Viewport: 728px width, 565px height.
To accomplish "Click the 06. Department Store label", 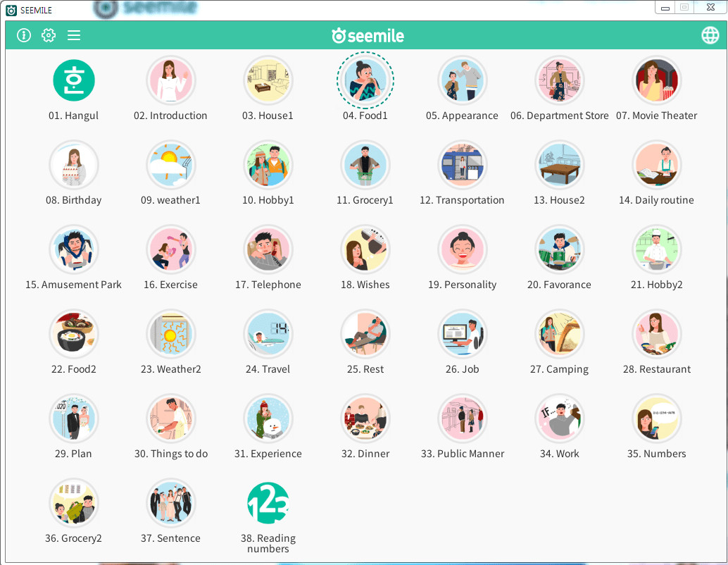I will click(559, 116).
